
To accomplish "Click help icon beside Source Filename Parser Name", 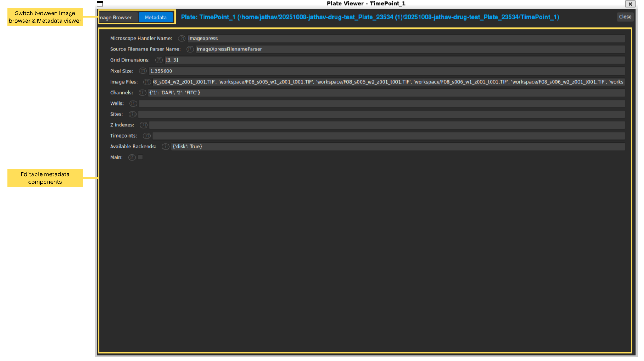I will coord(190,49).
